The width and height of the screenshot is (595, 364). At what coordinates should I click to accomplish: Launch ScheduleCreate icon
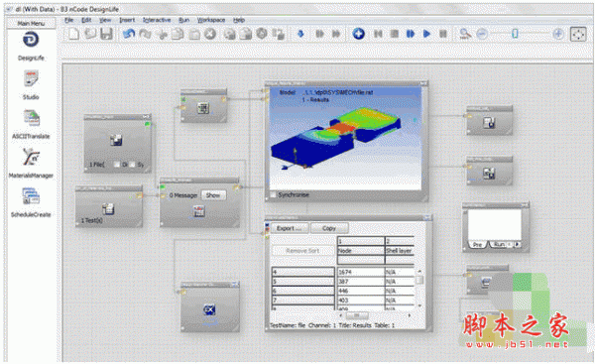click(x=31, y=196)
